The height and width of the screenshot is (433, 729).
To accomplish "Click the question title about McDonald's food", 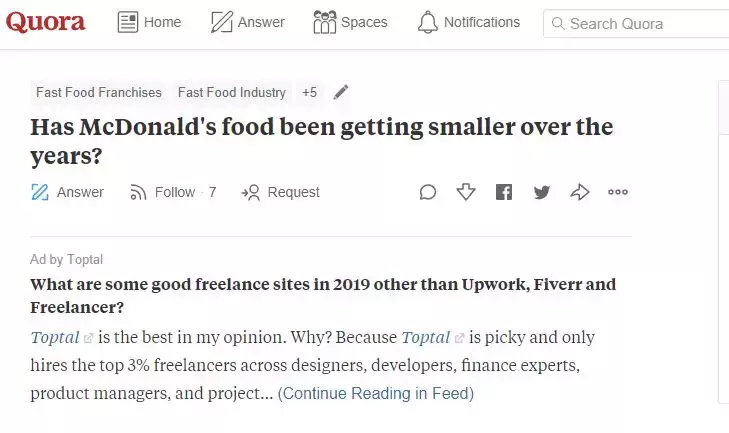I will 322,141.
